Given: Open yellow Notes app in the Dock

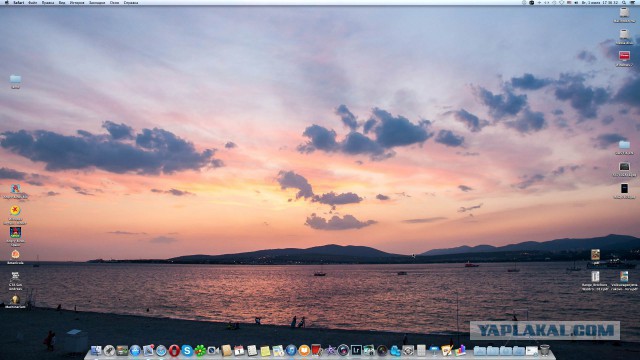Looking at the screenshot, I should coord(265,350).
